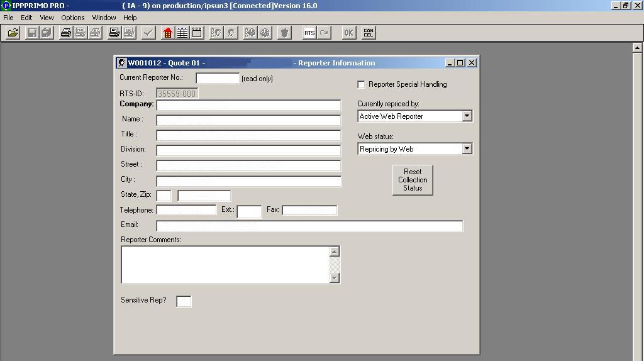This screenshot has width=644, height=361.
Task: Click the checkmark toolbar icon
Action: click(148, 33)
